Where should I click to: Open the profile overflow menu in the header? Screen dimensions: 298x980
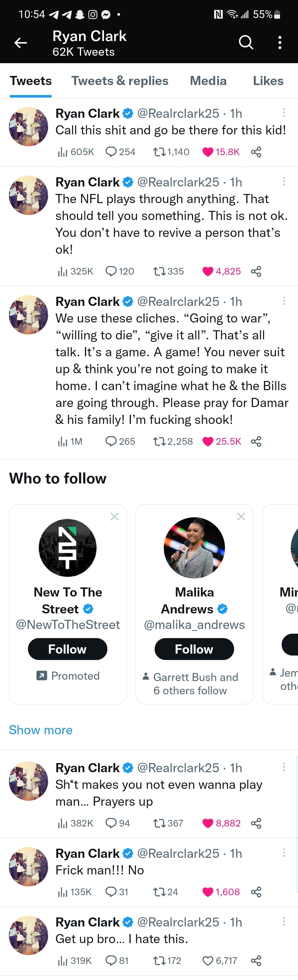tap(280, 43)
